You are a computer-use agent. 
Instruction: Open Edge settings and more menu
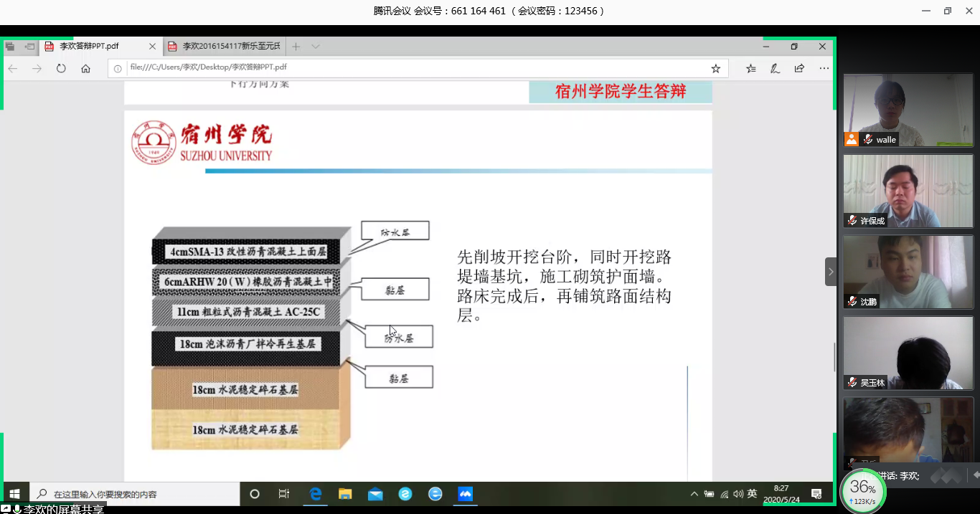tap(824, 69)
